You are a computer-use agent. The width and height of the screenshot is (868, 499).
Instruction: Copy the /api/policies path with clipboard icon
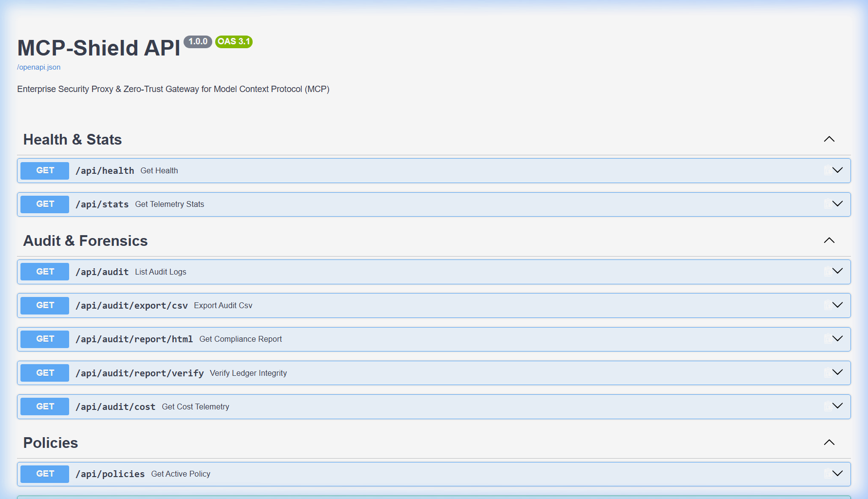click(x=827, y=474)
